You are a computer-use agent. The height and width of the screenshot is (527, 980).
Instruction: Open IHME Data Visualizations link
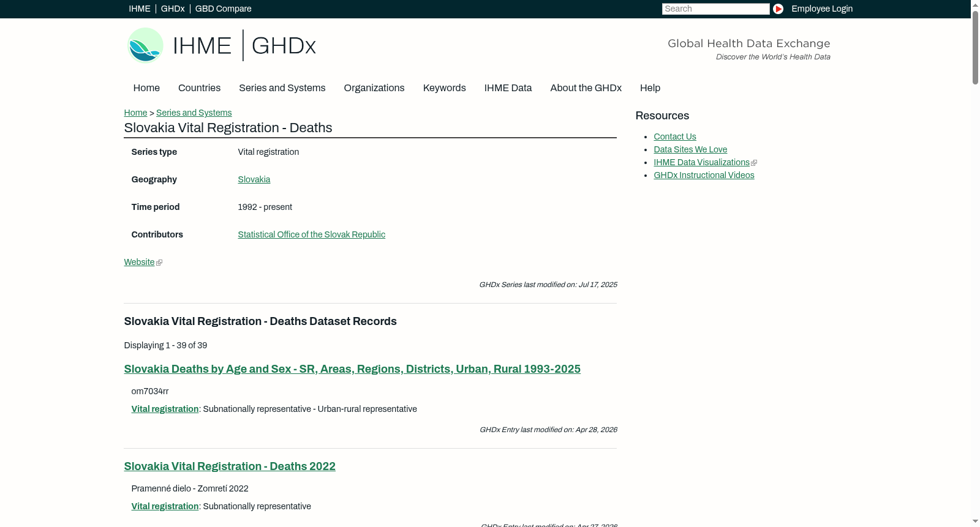click(701, 162)
